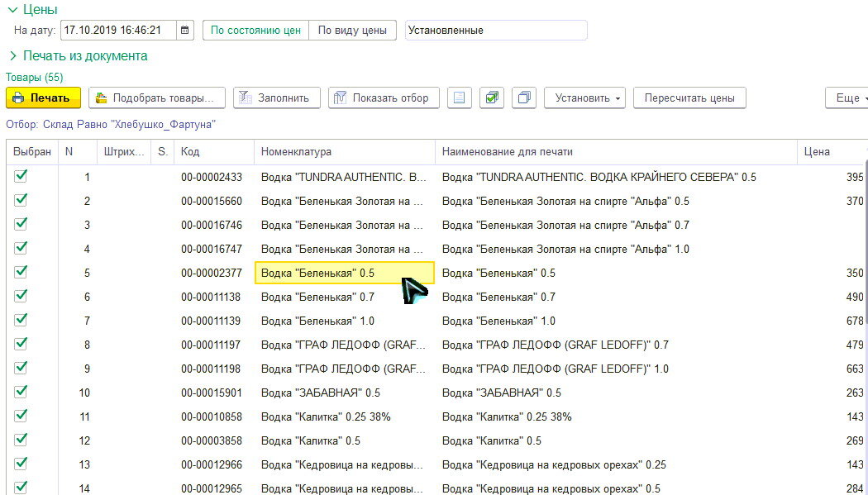Screen dimensions: 868x495
Task: Select nomenclature Водка "Калитка" 0.25 38%
Action: [345, 417]
